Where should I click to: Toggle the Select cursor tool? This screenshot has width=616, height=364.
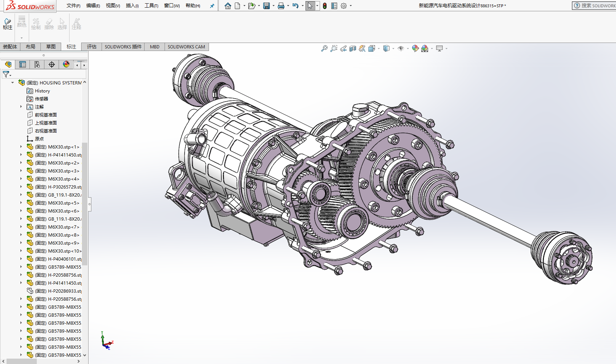pos(310,6)
